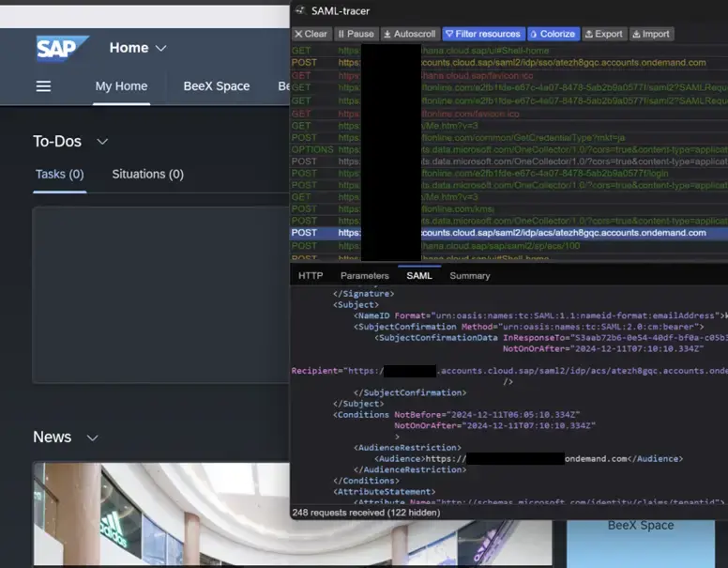
Task: Select the Situations (0) tab
Action: coord(147,175)
